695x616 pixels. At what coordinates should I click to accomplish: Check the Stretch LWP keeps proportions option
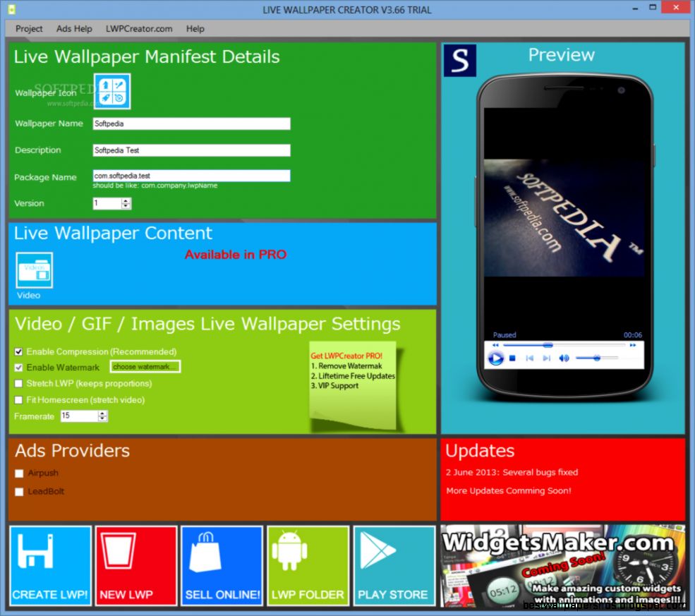coord(18,383)
